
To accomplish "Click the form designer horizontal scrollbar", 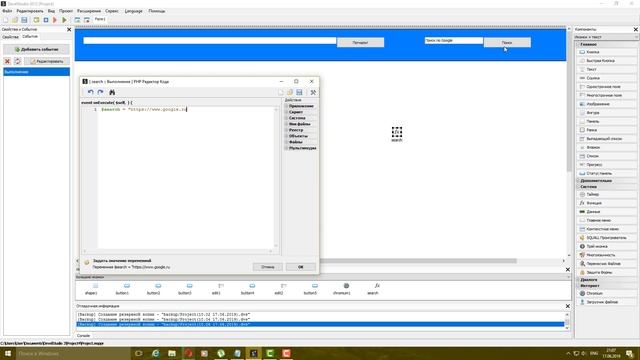I will pyautogui.click(x=418, y=261).
